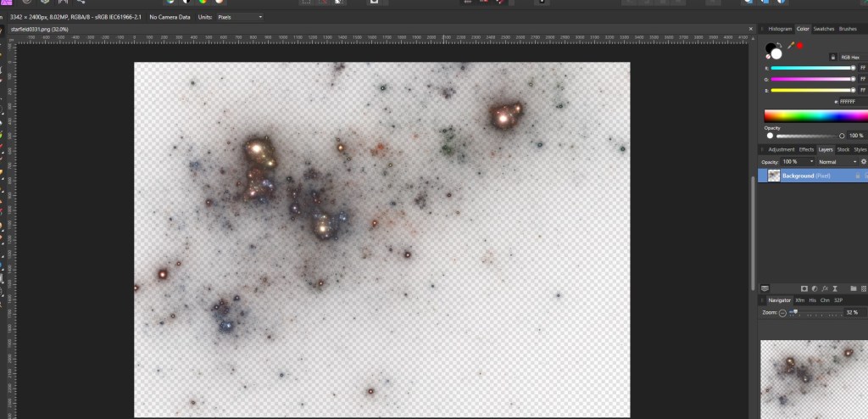Toggle the lock next to RGB Hex
The image size is (868, 419).
click(x=833, y=57)
